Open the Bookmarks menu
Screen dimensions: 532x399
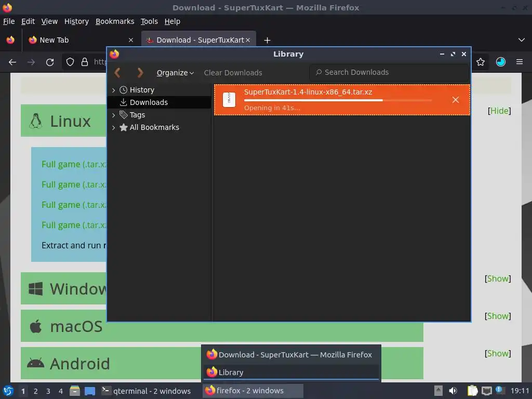115,21
